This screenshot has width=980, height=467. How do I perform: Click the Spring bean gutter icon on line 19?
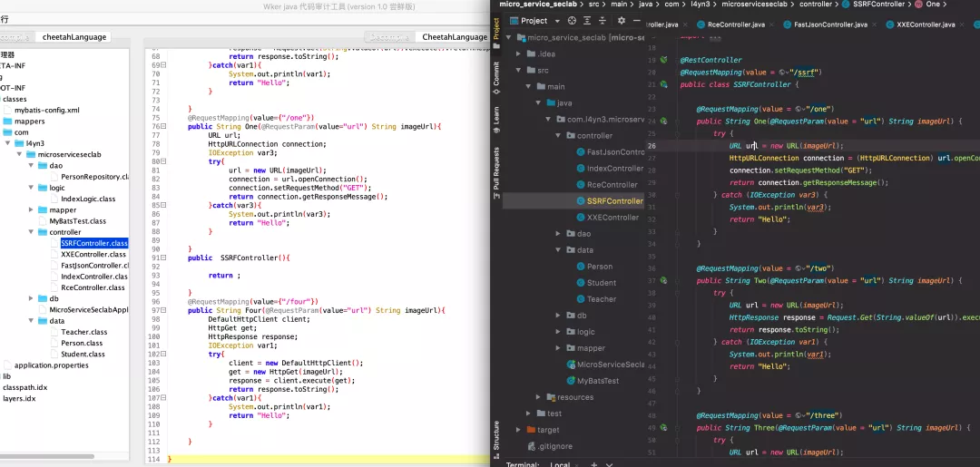[x=664, y=60]
